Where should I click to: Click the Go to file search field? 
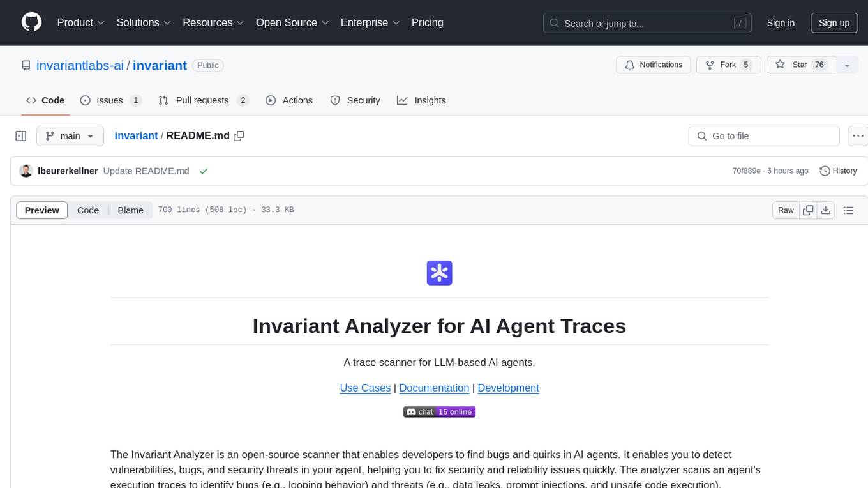click(x=764, y=136)
